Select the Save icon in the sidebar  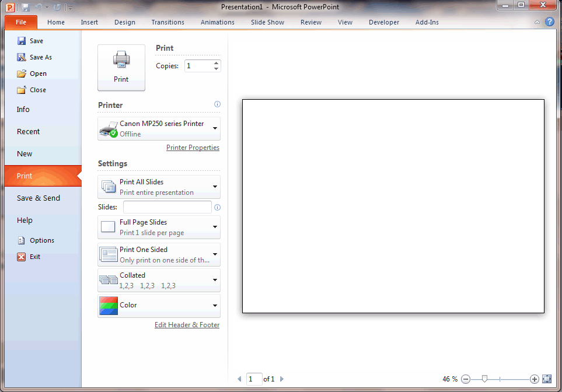coord(21,41)
